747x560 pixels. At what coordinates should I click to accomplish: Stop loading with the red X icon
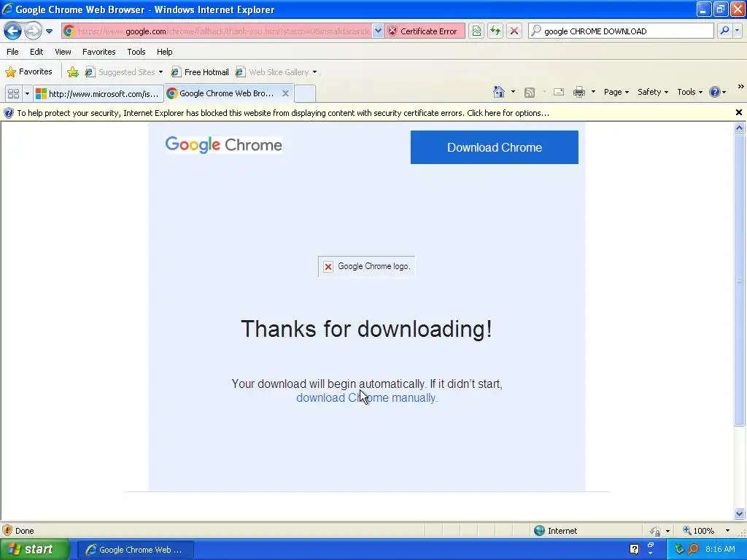514,31
